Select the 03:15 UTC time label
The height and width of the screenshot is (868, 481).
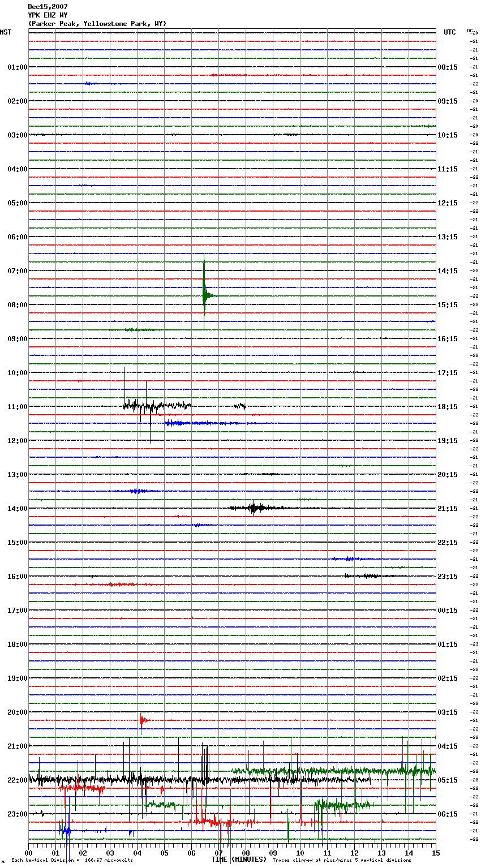pyautogui.click(x=448, y=712)
